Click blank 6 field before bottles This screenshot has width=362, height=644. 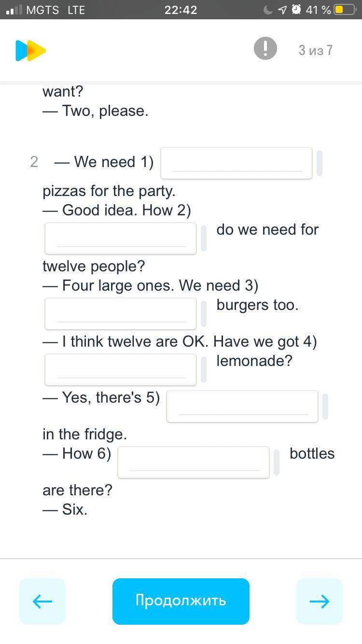[194, 462]
